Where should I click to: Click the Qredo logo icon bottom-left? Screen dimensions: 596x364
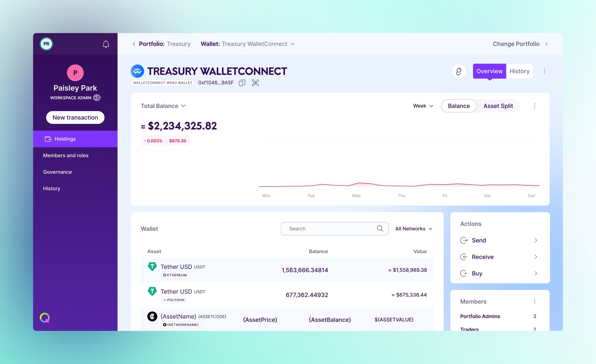pyautogui.click(x=44, y=318)
